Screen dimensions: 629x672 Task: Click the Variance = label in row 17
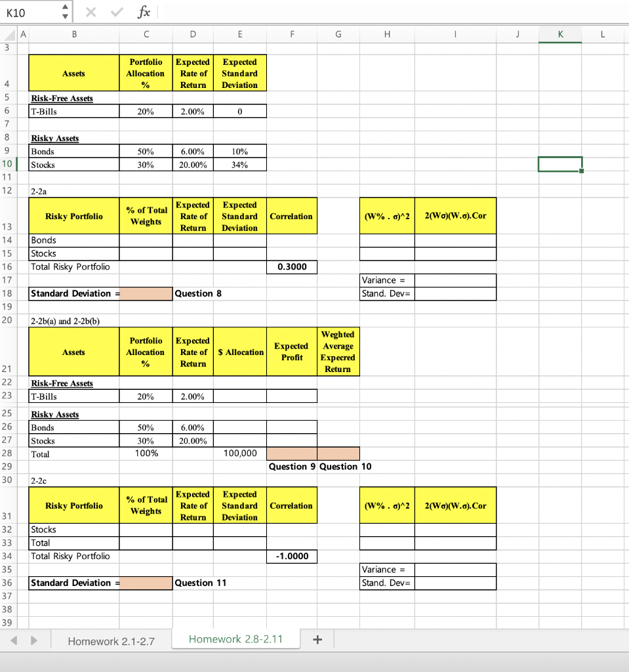tap(387, 280)
